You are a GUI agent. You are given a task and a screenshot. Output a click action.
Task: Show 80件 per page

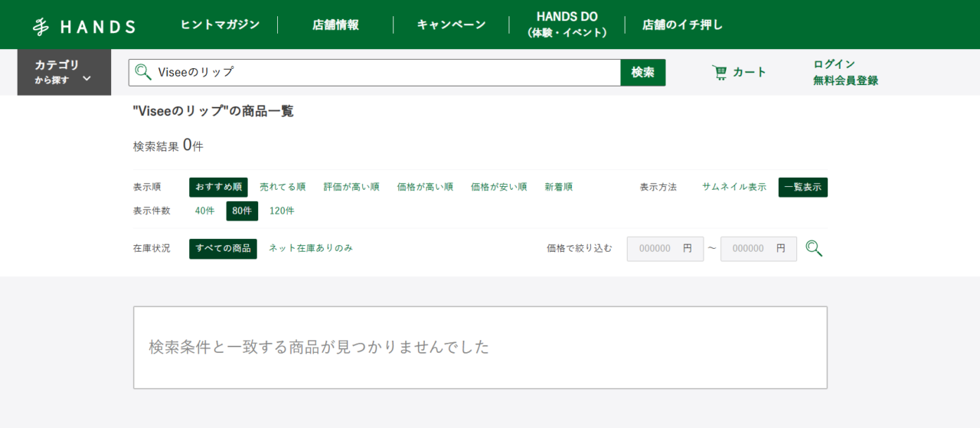point(242,211)
